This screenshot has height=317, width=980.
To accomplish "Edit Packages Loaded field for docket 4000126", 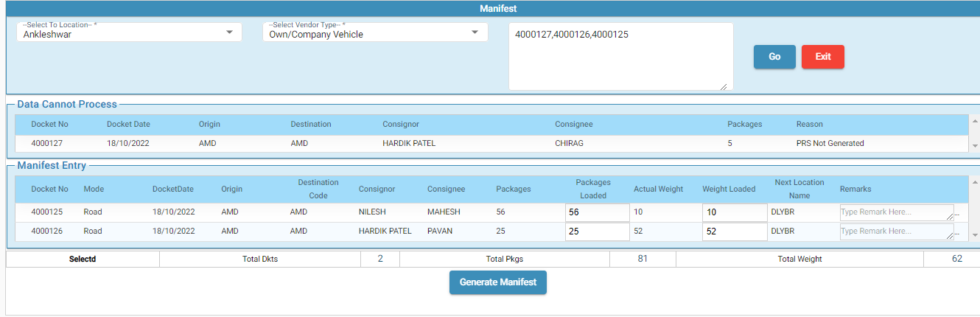I will pyautogui.click(x=597, y=231).
